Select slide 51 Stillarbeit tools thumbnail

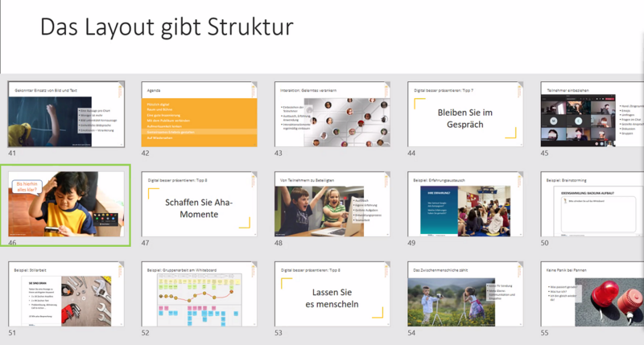click(x=66, y=294)
